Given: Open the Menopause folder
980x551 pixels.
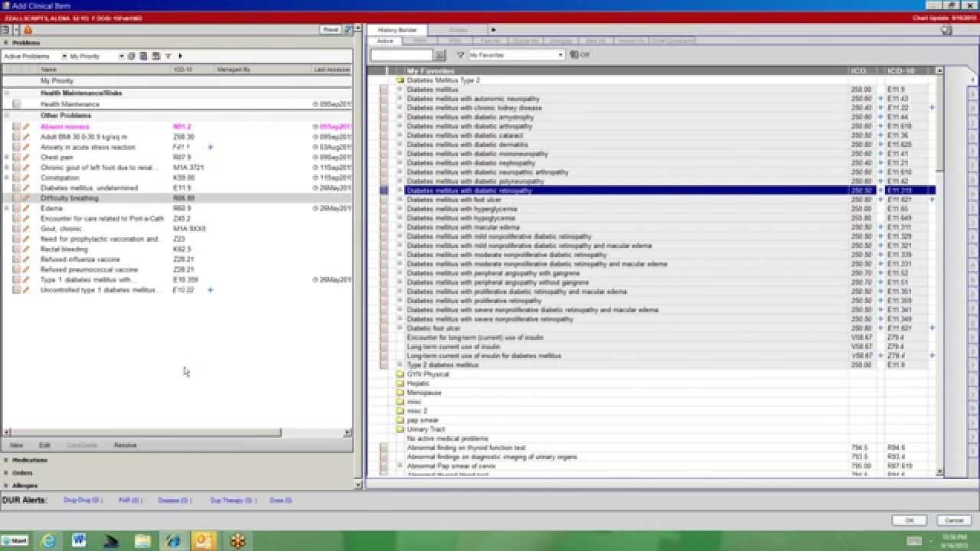Looking at the screenshot, I should point(400,393).
